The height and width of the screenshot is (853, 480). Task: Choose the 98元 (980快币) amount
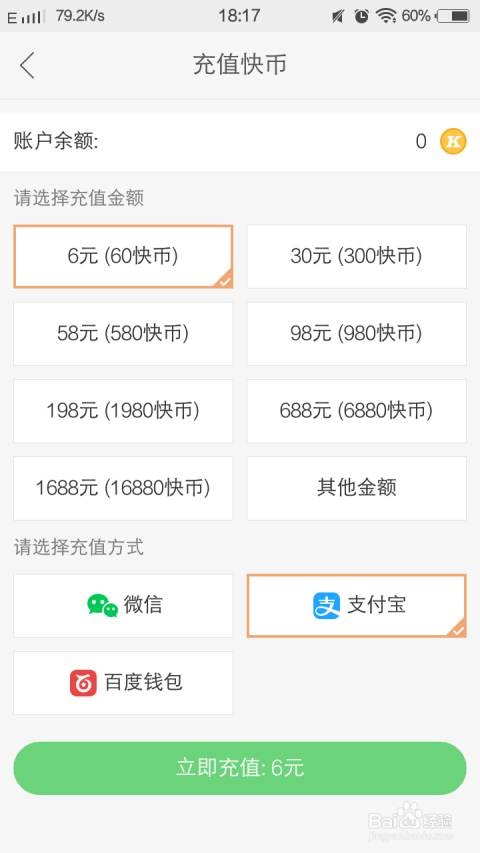(356, 334)
